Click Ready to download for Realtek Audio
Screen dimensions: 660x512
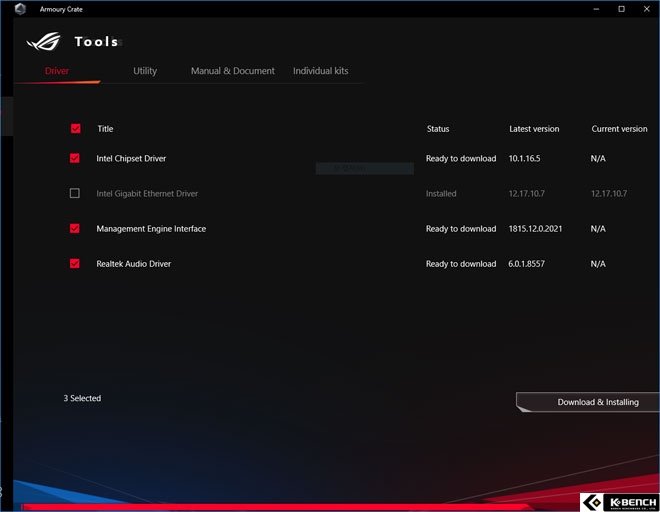(x=461, y=264)
